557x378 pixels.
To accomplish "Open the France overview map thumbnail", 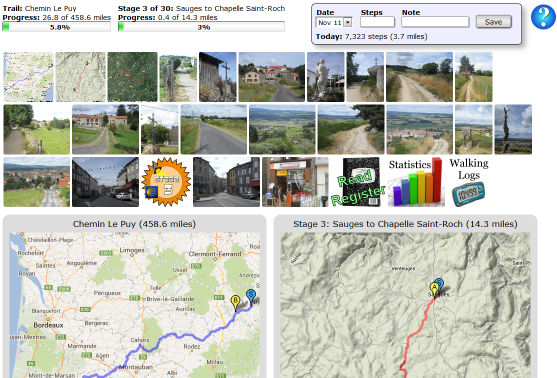I will (x=28, y=77).
